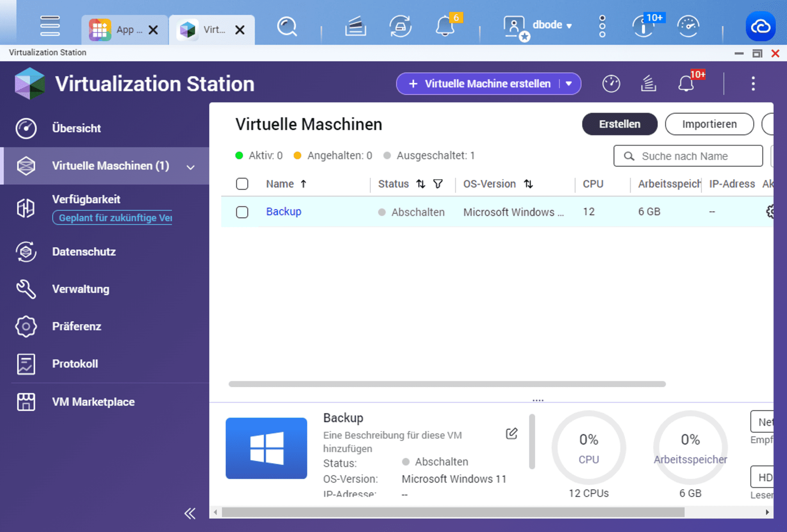Open background tasks icon in QTS top bar

click(x=355, y=27)
